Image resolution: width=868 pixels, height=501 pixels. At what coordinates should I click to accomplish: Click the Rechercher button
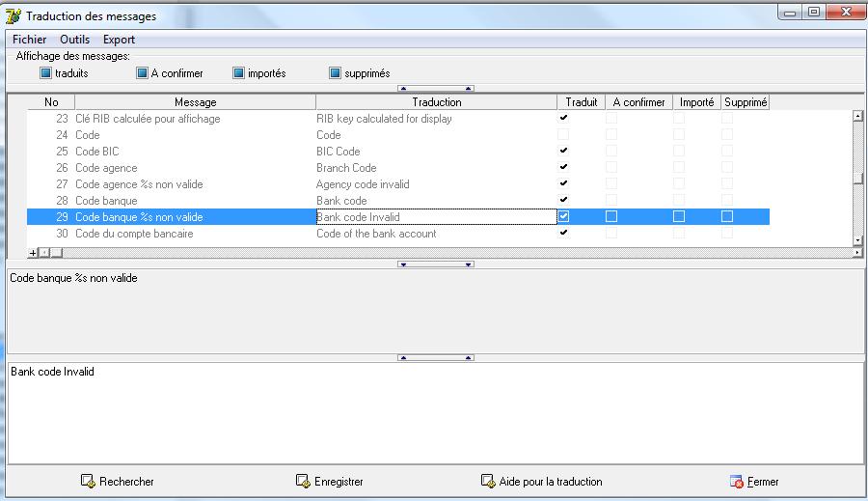tap(118, 481)
